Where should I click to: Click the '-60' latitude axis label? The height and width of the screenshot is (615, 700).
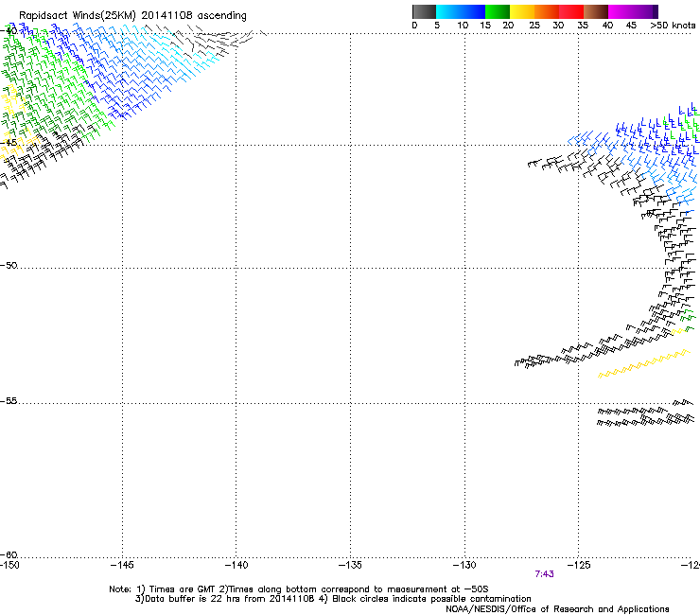pyautogui.click(x=9, y=554)
